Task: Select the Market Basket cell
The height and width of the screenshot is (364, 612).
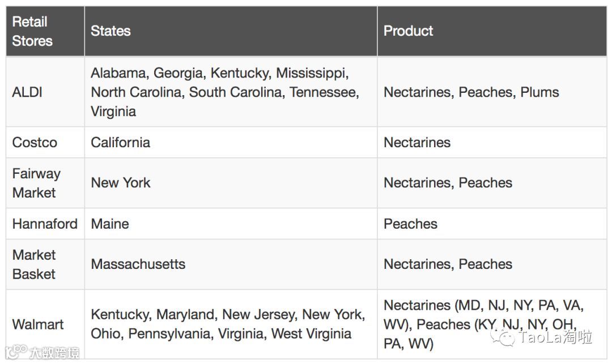Action: (x=45, y=264)
